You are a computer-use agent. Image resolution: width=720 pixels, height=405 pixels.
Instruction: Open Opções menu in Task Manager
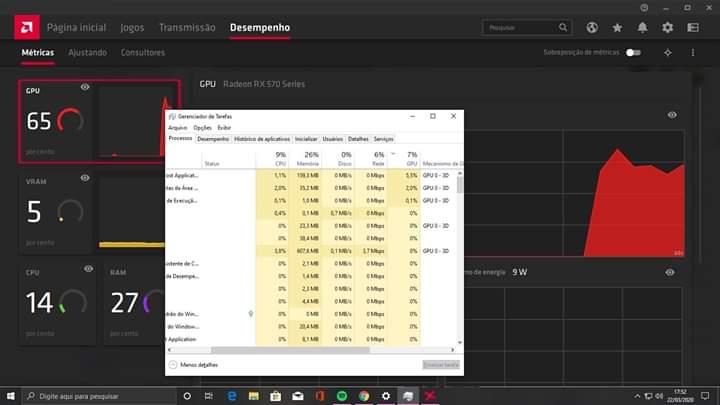202,128
